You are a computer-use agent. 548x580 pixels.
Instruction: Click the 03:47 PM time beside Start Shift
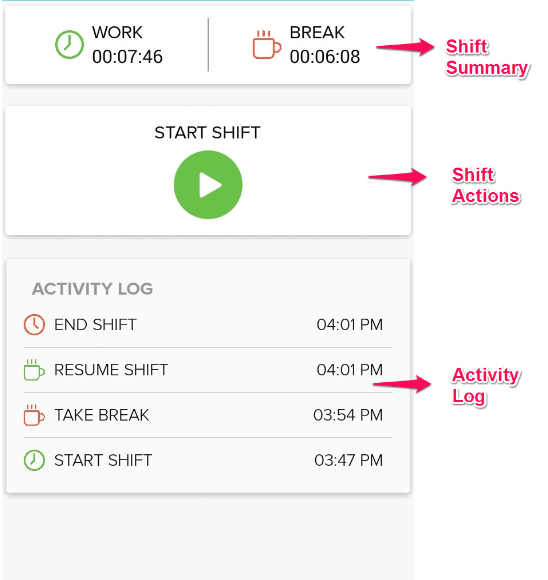click(x=349, y=460)
